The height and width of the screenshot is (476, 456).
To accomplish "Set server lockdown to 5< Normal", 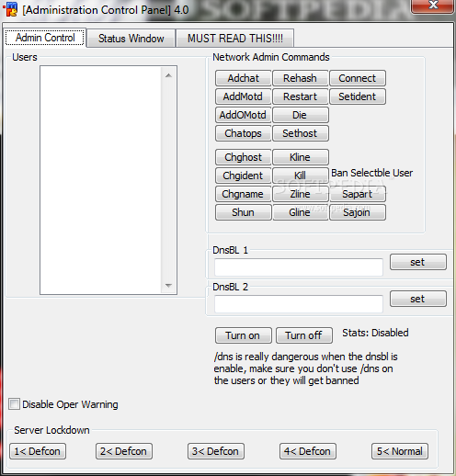I will 400,451.
